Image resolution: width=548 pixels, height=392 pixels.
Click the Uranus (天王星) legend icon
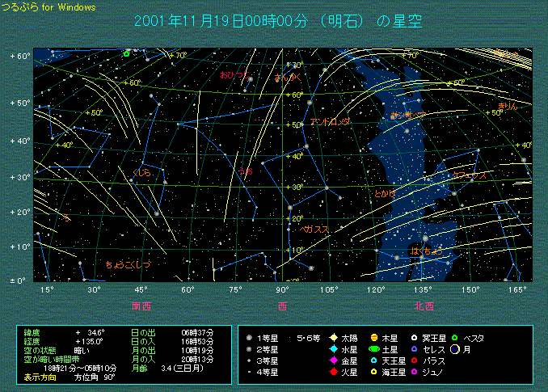374,360
